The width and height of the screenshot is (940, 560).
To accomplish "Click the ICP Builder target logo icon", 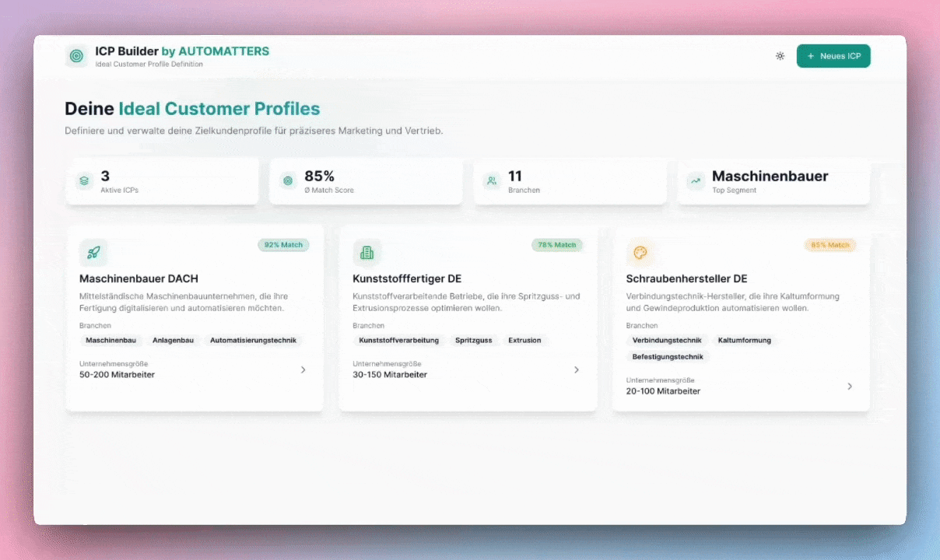I will coord(76,56).
